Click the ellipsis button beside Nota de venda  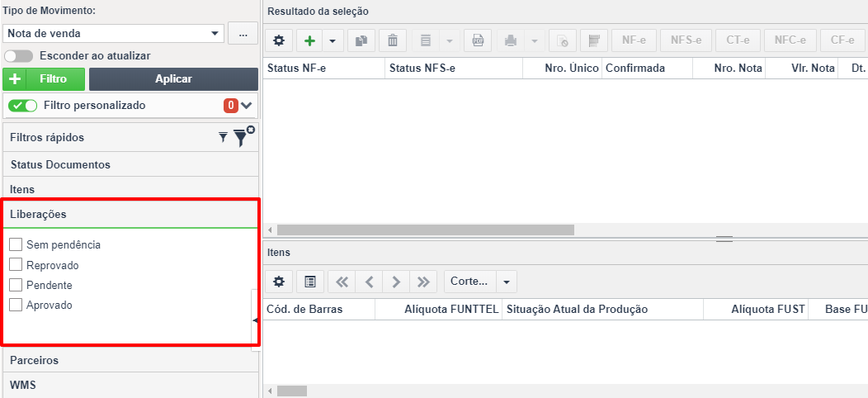point(243,33)
